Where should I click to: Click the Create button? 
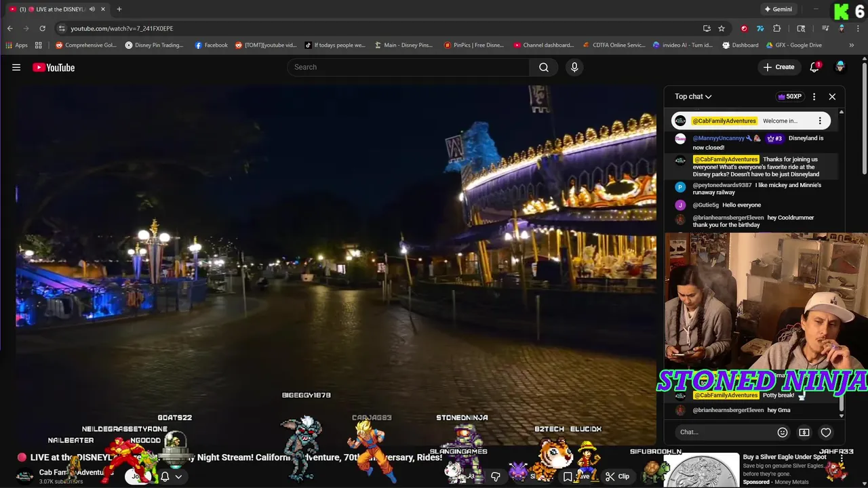(778, 67)
